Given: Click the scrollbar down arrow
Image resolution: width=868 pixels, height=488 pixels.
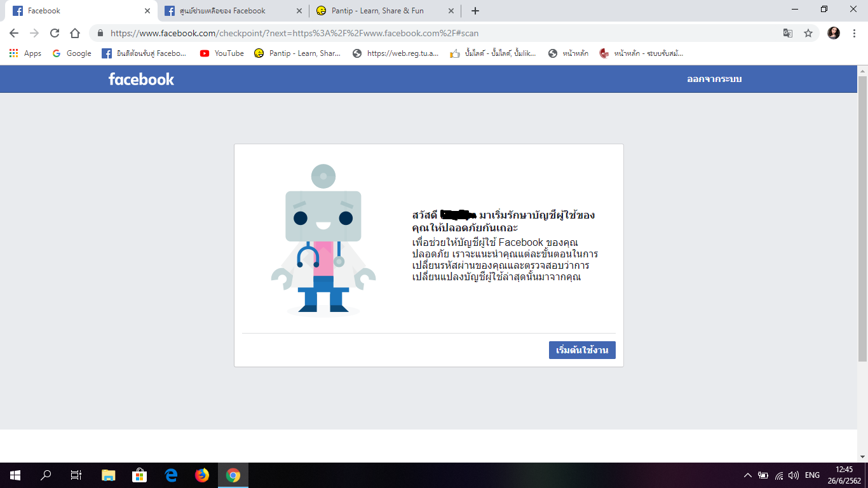Looking at the screenshot, I should (x=862, y=456).
